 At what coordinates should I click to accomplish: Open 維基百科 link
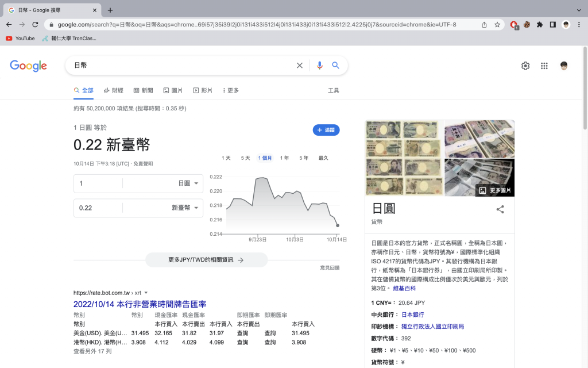404,289
